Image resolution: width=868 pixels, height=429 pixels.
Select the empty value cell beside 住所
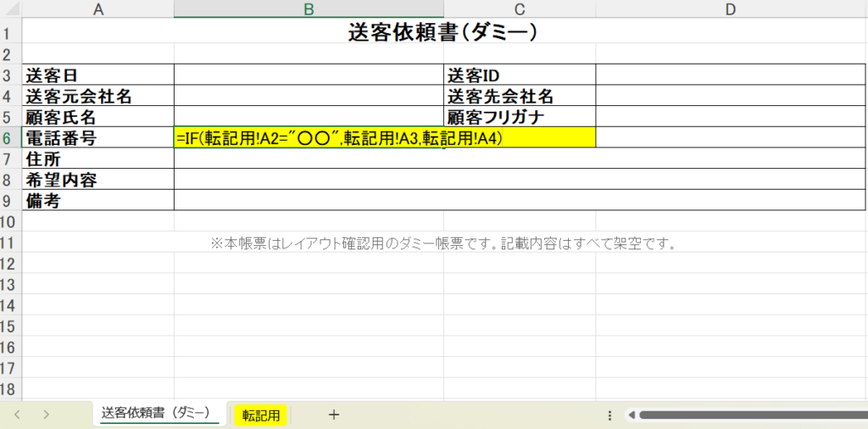coord(519,159)
